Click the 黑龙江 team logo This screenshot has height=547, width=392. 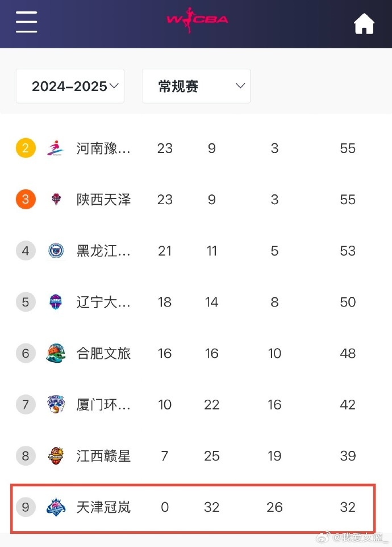(55, 250)
